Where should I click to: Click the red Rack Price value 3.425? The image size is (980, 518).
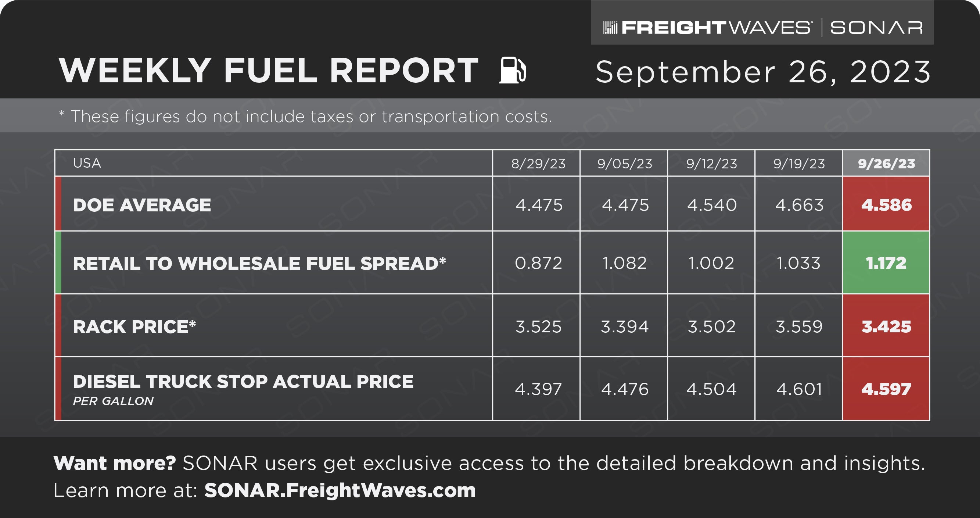[x=886, y=326]
